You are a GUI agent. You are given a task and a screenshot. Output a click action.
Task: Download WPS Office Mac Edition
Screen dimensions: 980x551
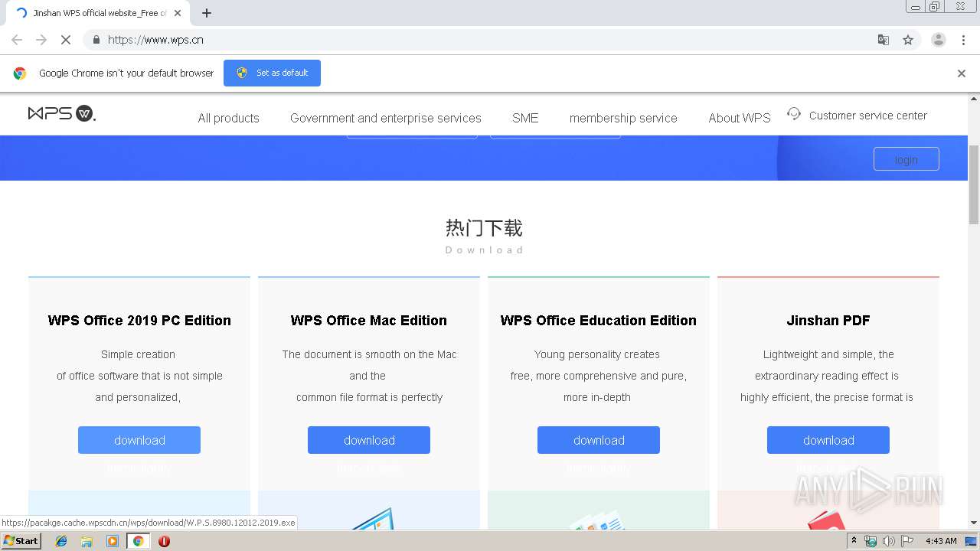click(369, 440)
